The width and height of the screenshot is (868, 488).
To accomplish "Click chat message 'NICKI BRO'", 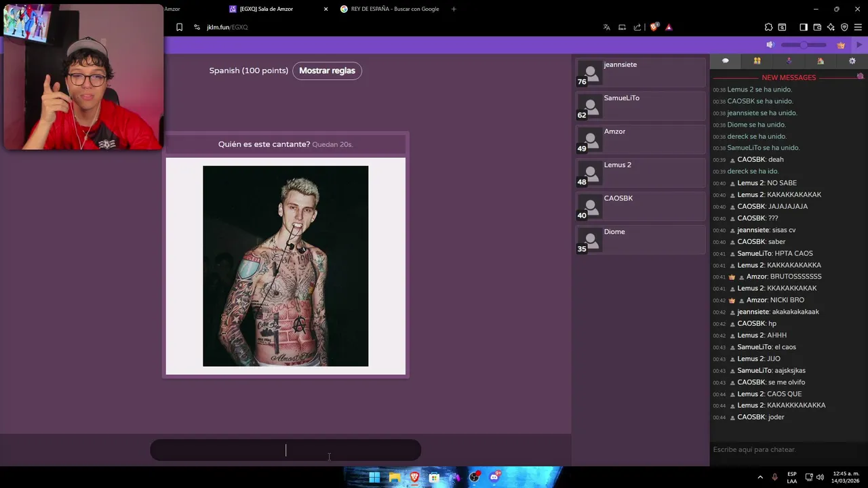I will 787,300.
